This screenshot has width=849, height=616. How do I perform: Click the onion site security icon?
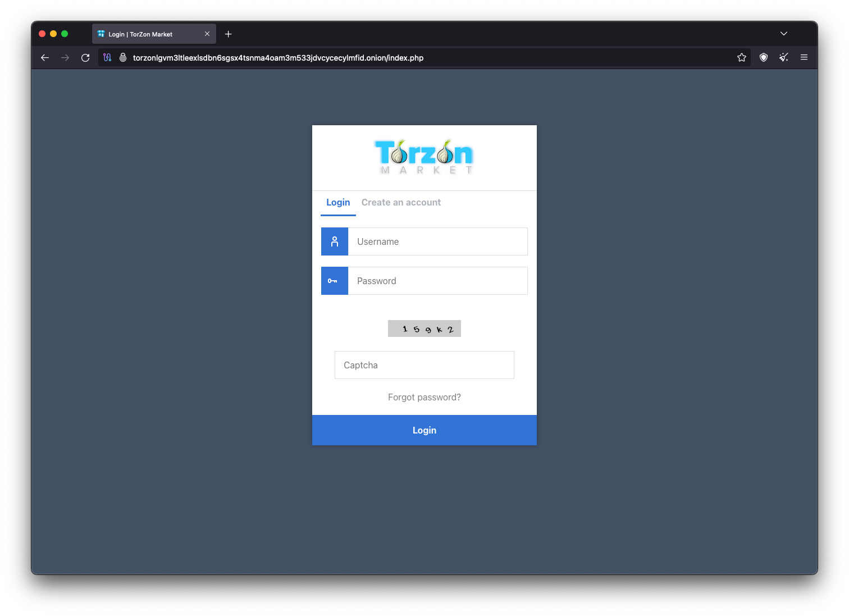click(123, 58)
